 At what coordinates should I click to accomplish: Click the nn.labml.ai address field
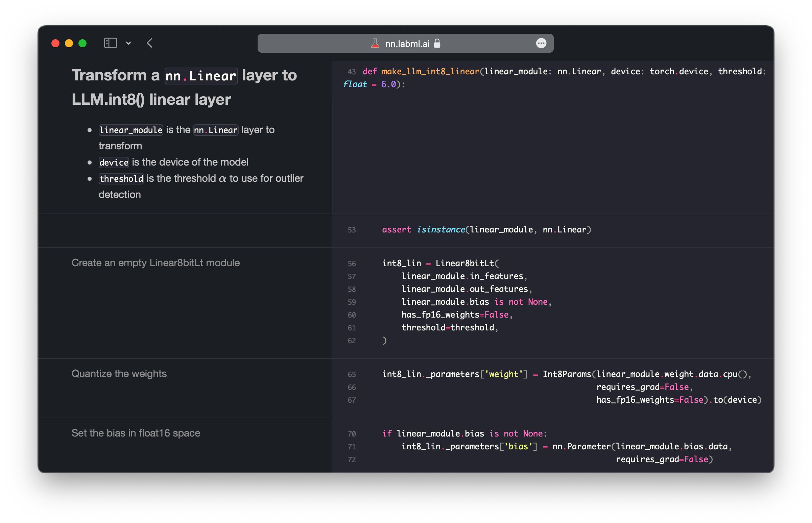(407, 44)
